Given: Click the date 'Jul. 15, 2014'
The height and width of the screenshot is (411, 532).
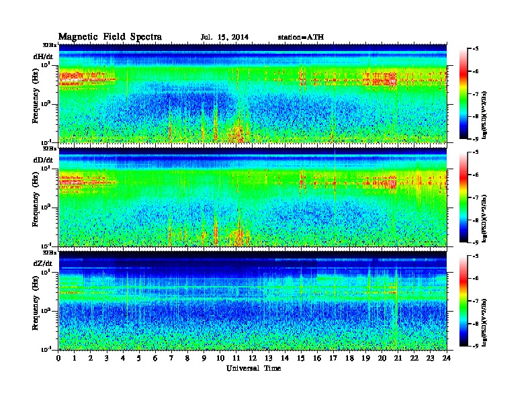Looking at the screenshot, I should [224, 38].
